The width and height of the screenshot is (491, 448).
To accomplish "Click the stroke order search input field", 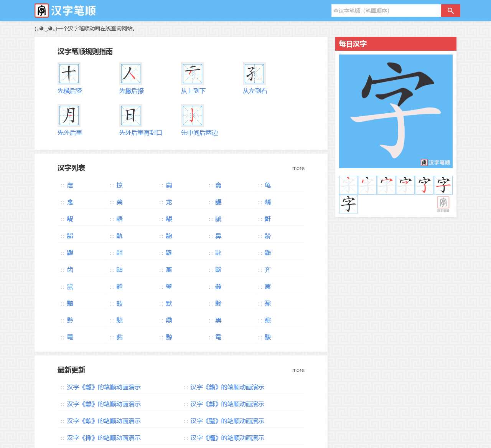I will pos(386,11).
